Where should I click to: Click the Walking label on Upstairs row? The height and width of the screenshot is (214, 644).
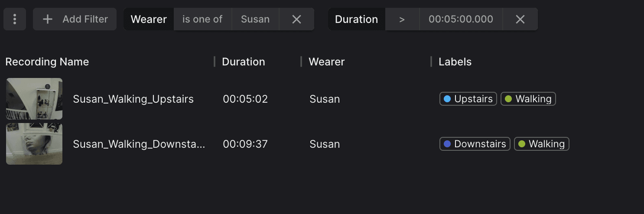tap(528, 99)
